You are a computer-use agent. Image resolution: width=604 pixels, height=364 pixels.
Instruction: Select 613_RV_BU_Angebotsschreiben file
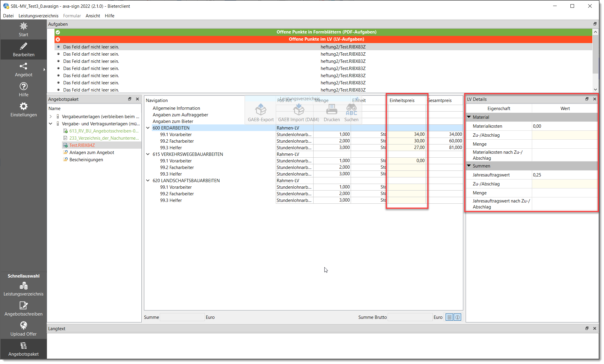[x=104, y=131]
